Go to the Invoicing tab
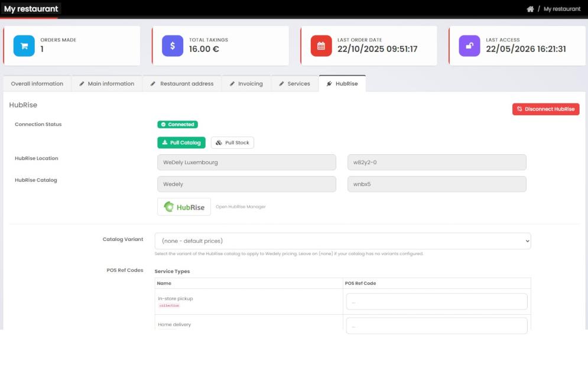The height and width of the screenshot is (381, 588). coord(246,84)
